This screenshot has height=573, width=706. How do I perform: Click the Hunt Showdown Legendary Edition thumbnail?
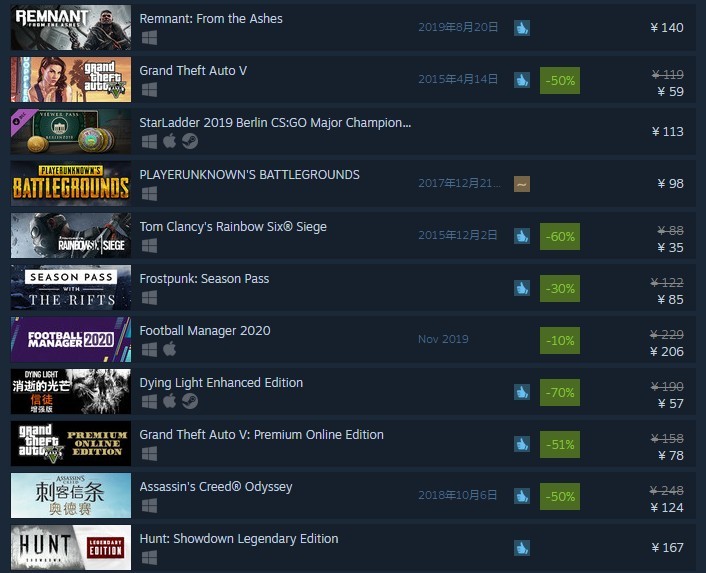(71, 547)
